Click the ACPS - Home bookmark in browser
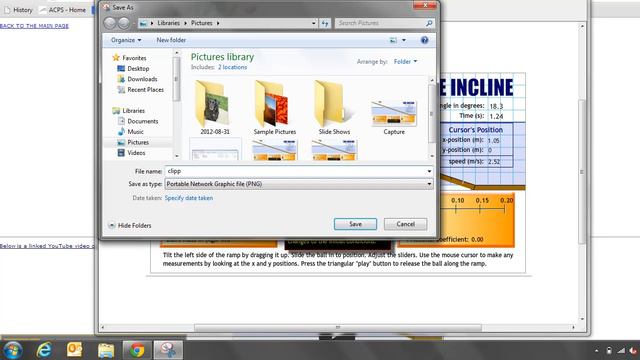The height and width of the screenshot is (360, 640). 62,10
